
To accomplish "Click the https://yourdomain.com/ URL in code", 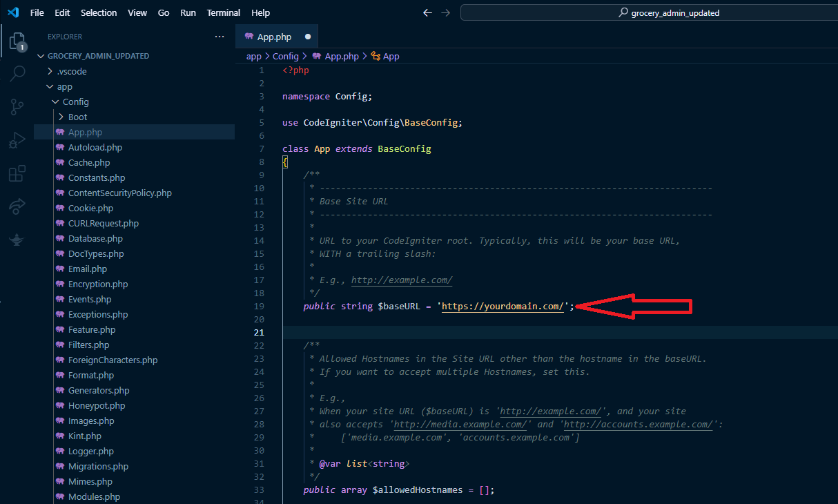I will [503, 306].
